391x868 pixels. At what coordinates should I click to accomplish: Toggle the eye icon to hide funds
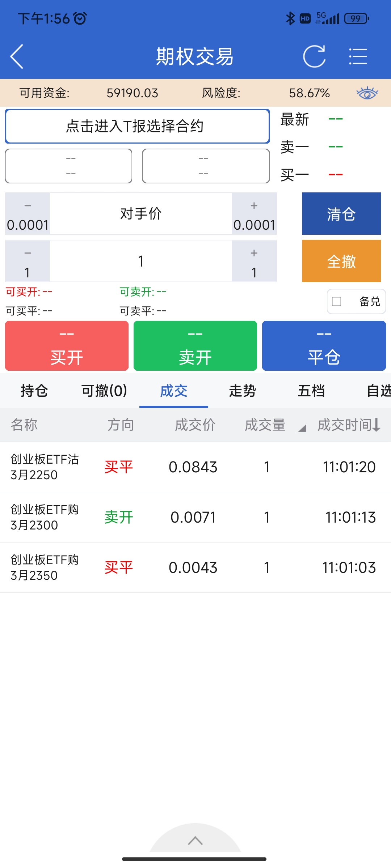[x=367, y=93]
